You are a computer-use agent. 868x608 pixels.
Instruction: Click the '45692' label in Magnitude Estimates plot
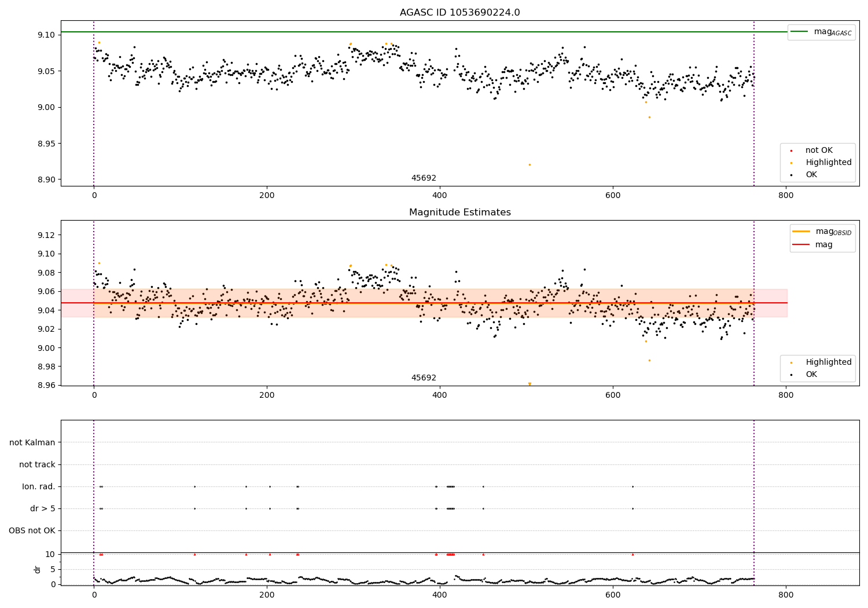[424, 378]
